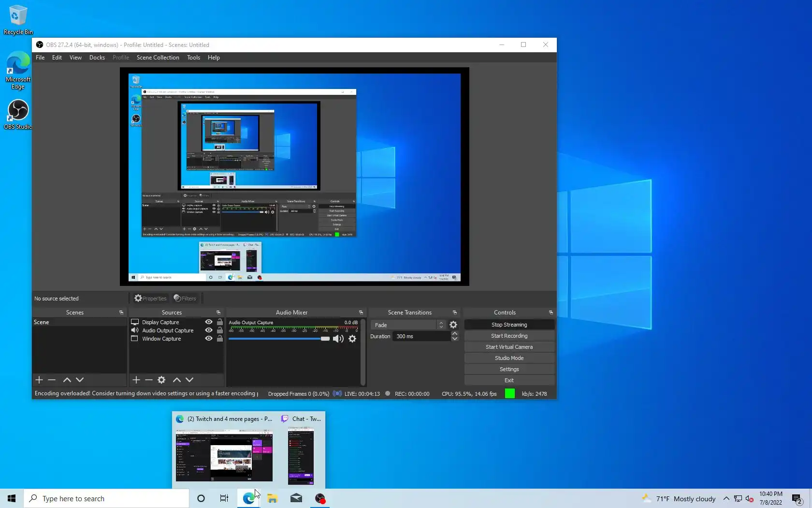Viewport: 812px width, 508px height.
Task: Click Stop Streaming
Action: click(509, 325)
